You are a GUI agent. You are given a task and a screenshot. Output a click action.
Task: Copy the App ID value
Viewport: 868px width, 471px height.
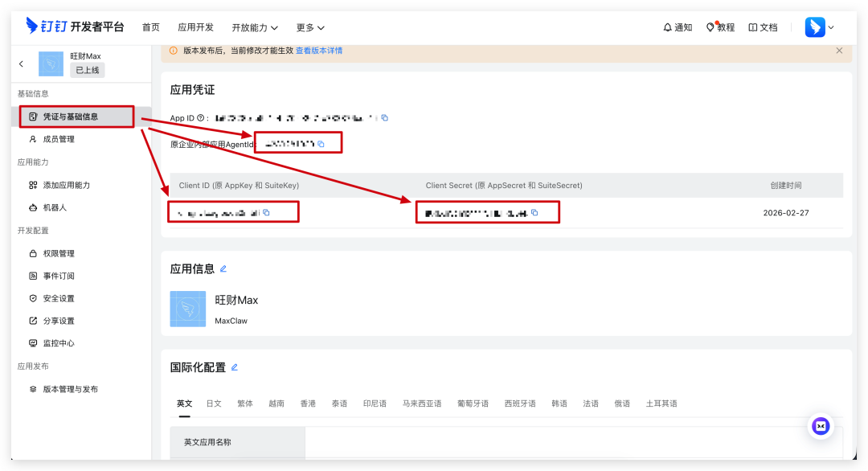(385, 118)
